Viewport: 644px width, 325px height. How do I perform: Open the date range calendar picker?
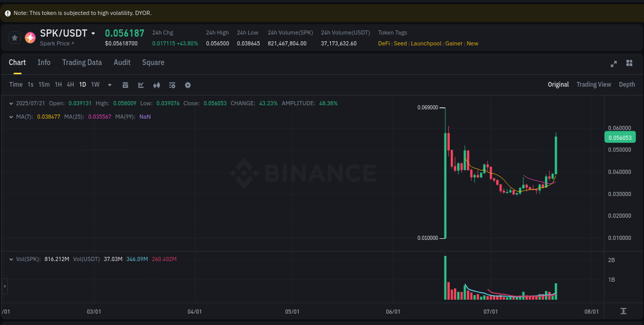(x=125, y=85)
